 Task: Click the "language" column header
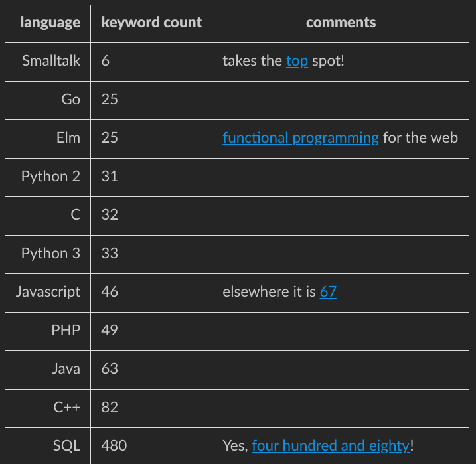(x=50, y=23)
